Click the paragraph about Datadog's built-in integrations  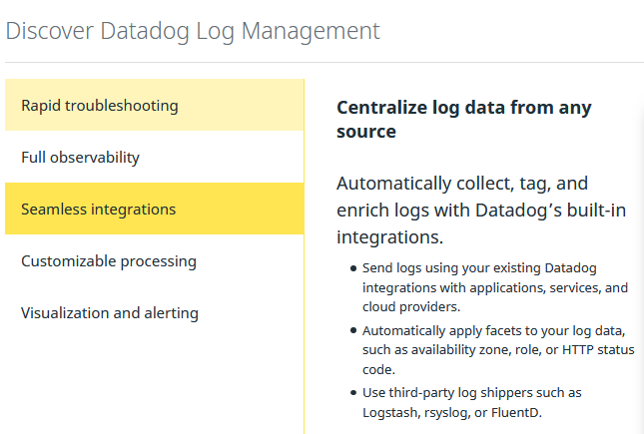476,211
